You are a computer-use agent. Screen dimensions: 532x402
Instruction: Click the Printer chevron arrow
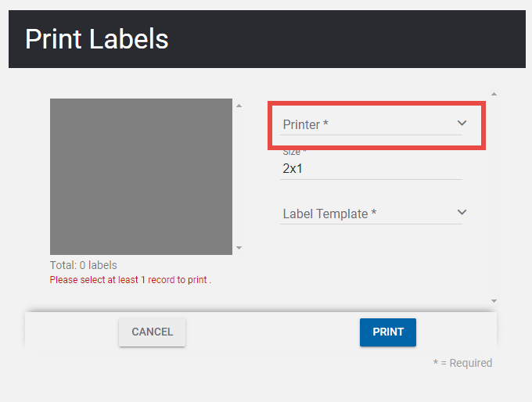point(462,124)
